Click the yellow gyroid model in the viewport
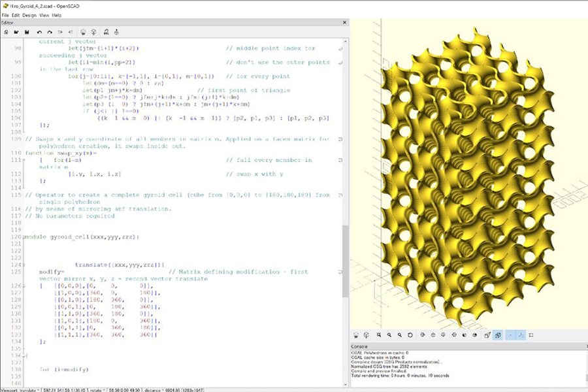 point(467,176)
